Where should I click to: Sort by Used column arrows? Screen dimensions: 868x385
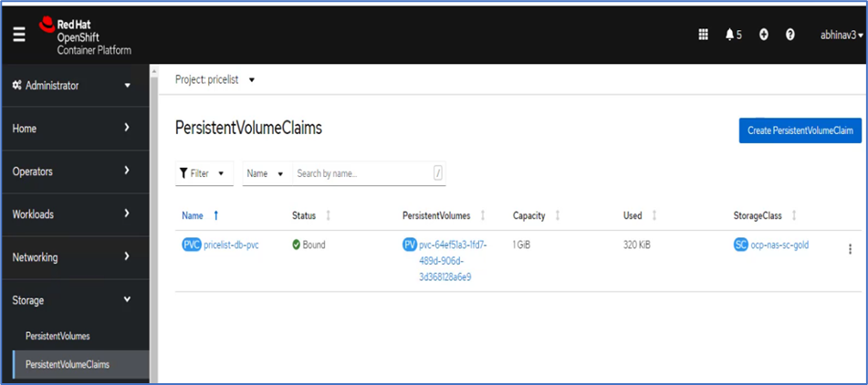(x=654, y=216)
